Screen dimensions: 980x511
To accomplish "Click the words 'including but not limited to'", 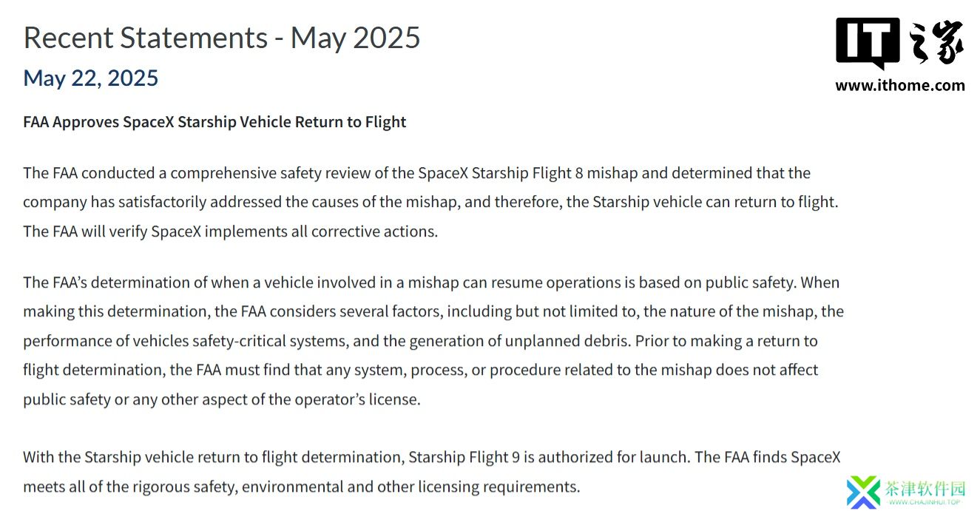I will [543, 311].
